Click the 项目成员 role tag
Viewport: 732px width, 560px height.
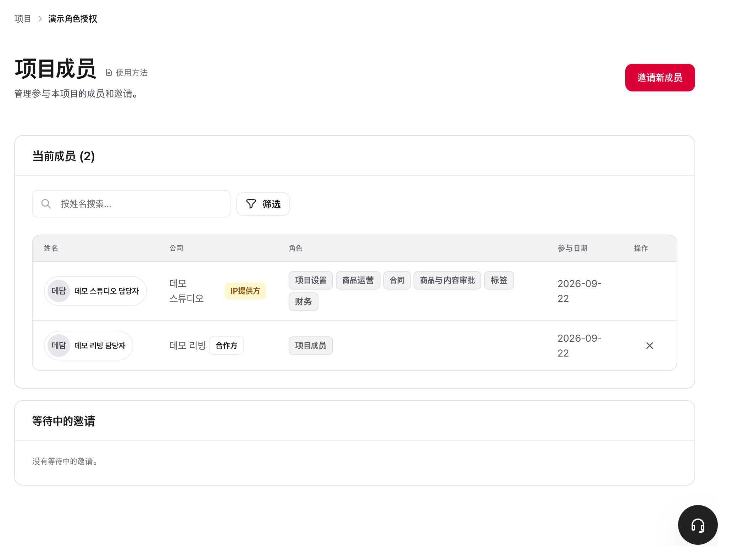point(311,346)
